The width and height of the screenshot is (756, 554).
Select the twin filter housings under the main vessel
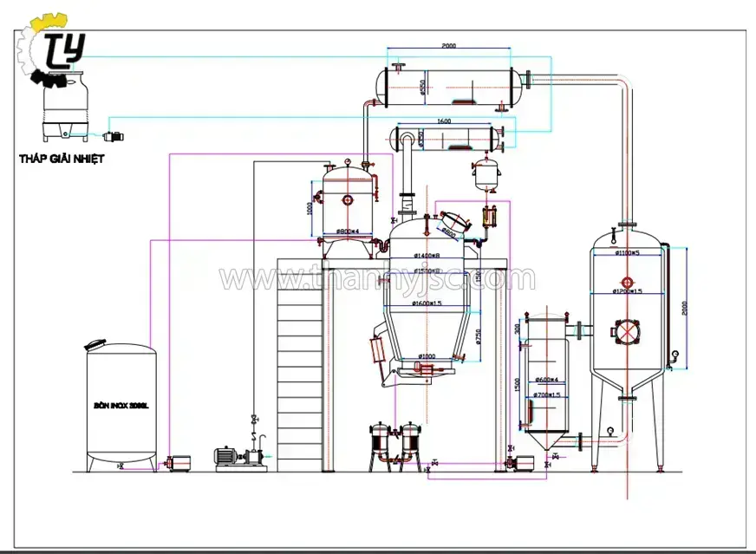pyautogui.click(x=393, y=445)
